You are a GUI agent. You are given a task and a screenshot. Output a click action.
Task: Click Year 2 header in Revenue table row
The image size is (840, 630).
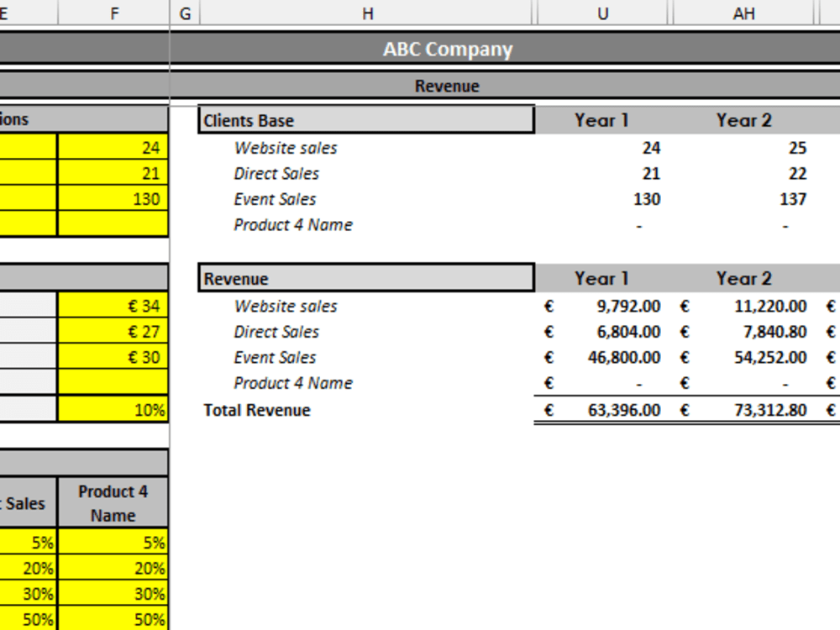(744, 279)
